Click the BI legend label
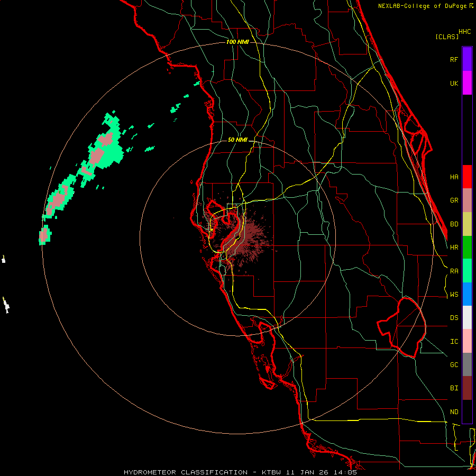 [x=454, y=388]
